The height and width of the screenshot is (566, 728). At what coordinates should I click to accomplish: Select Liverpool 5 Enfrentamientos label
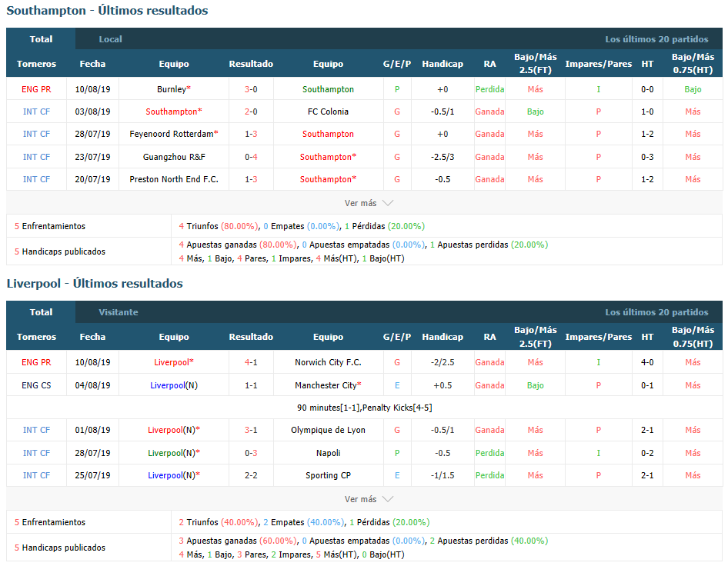(x=50, y=522)
